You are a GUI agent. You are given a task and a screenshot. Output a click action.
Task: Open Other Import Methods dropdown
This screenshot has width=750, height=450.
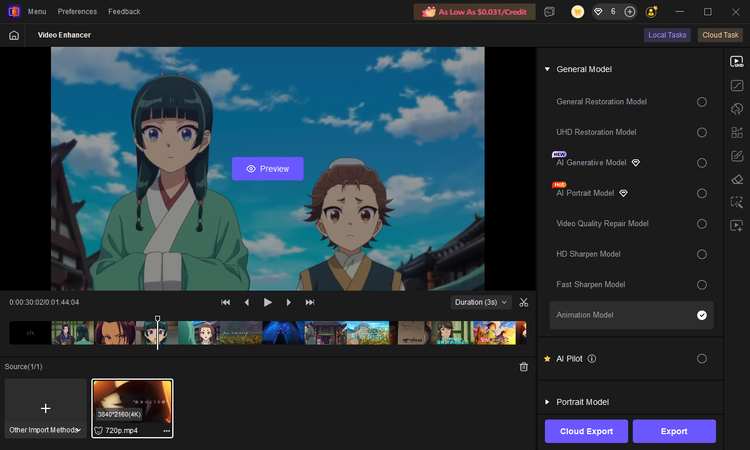45,430
